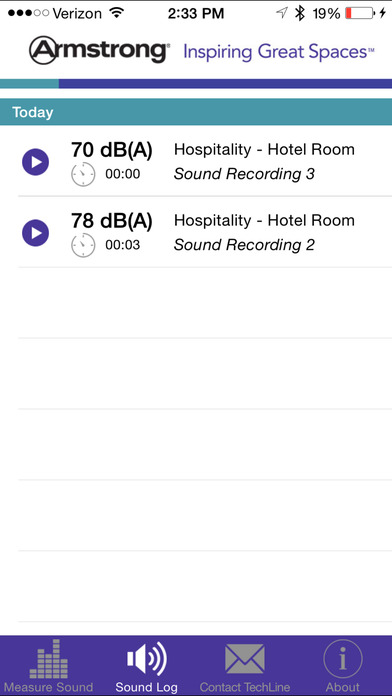The image size is (392, 696).
Task: Open the 78 dB(A) recording entry
Action: pos(205,232)
